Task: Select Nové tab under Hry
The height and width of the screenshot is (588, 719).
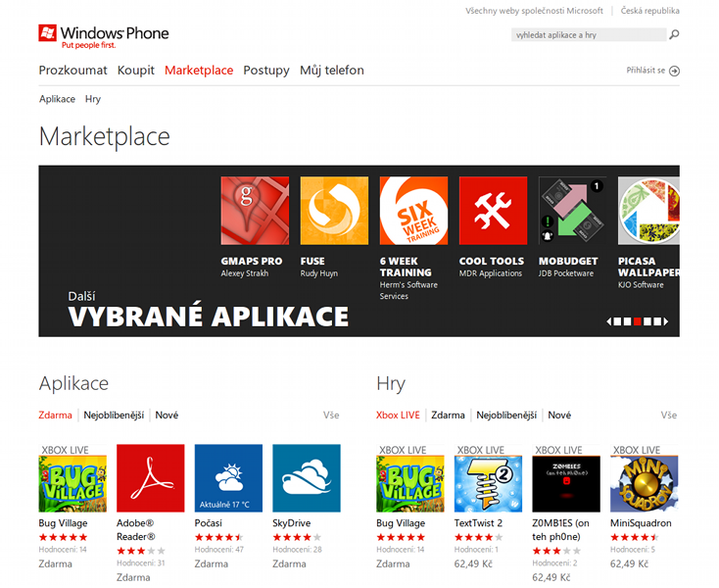Action: click(559, 416)
